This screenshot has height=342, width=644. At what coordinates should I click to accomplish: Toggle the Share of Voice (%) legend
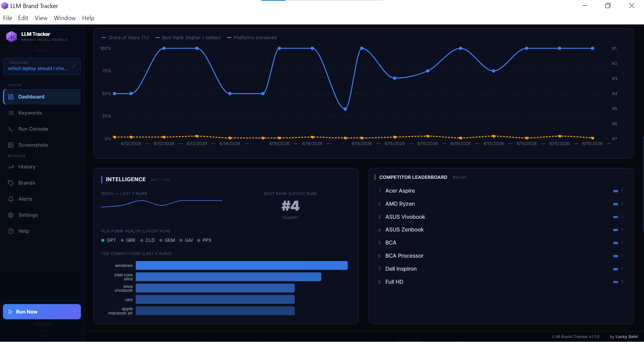point(125,38)
